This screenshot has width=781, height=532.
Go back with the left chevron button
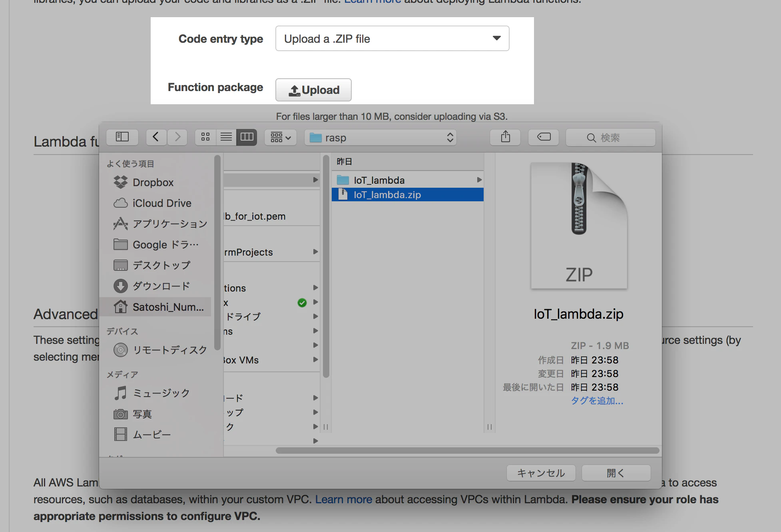pyautogui.click(x=156, y=137)
